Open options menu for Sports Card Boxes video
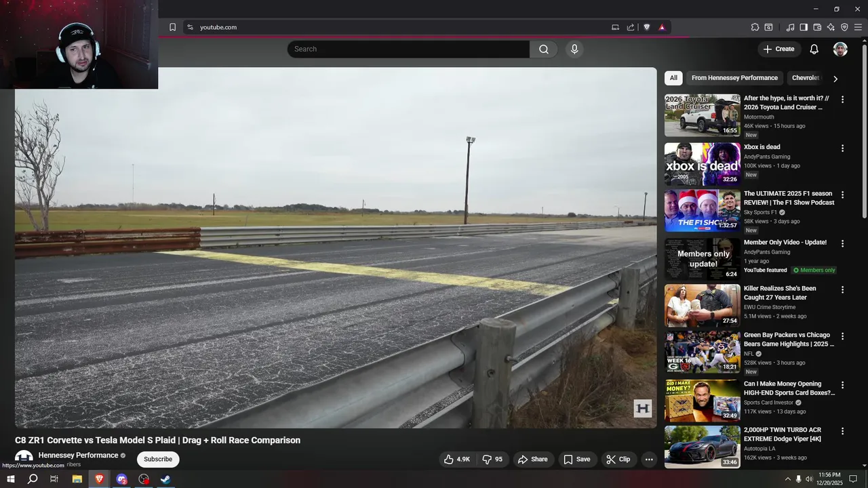 843,385
